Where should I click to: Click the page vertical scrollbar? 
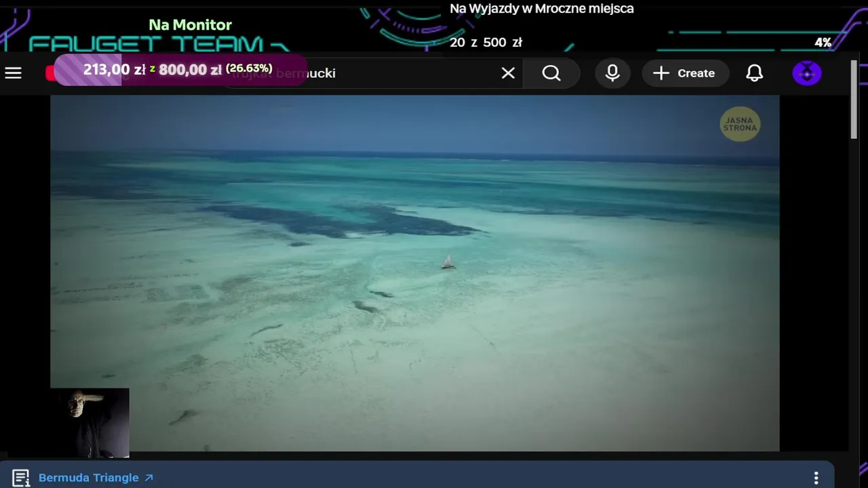click(x=854, y=100)
